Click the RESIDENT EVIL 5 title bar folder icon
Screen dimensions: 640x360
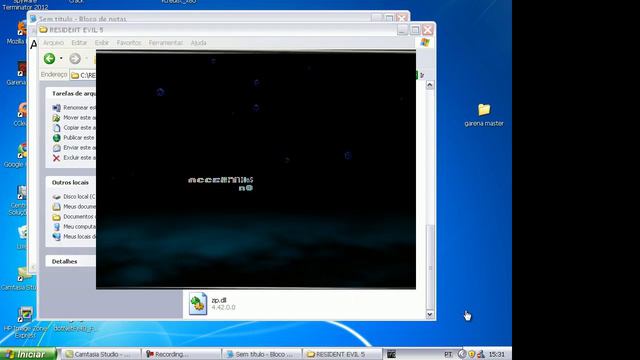pyautogui.click(x=43, y=30)
